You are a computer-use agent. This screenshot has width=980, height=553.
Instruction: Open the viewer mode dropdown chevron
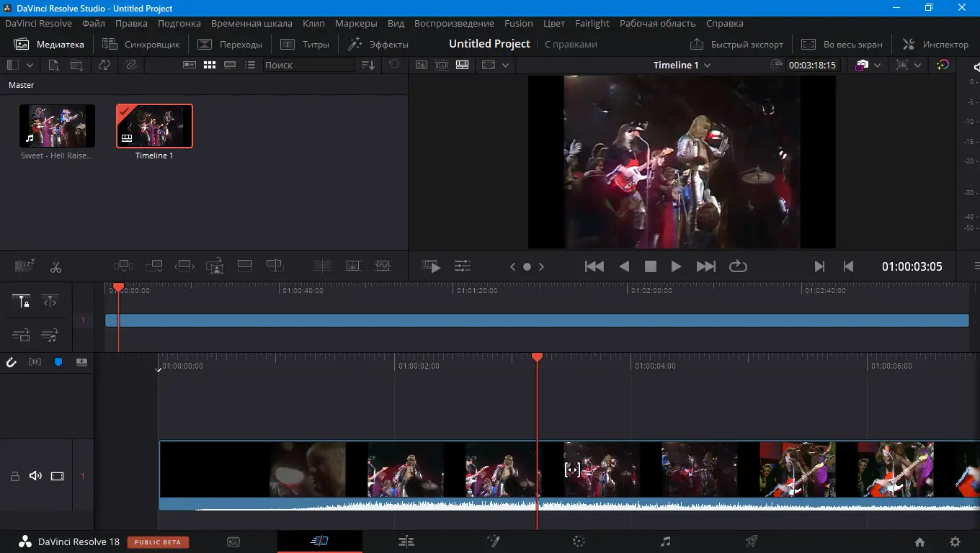click(506, 65)
